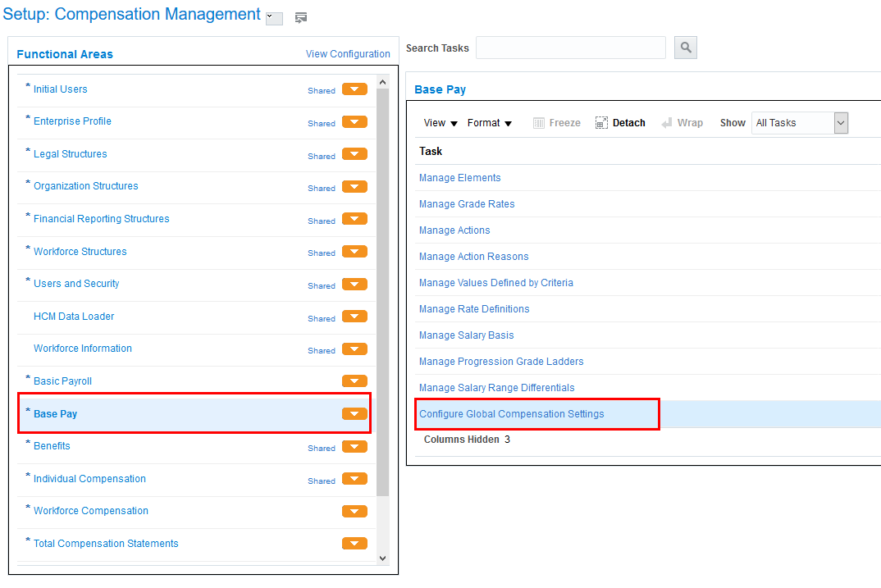
Task: Open the orange actions button for Workforce Compensation
Action: pyautogui.click(x=354, y=512)
